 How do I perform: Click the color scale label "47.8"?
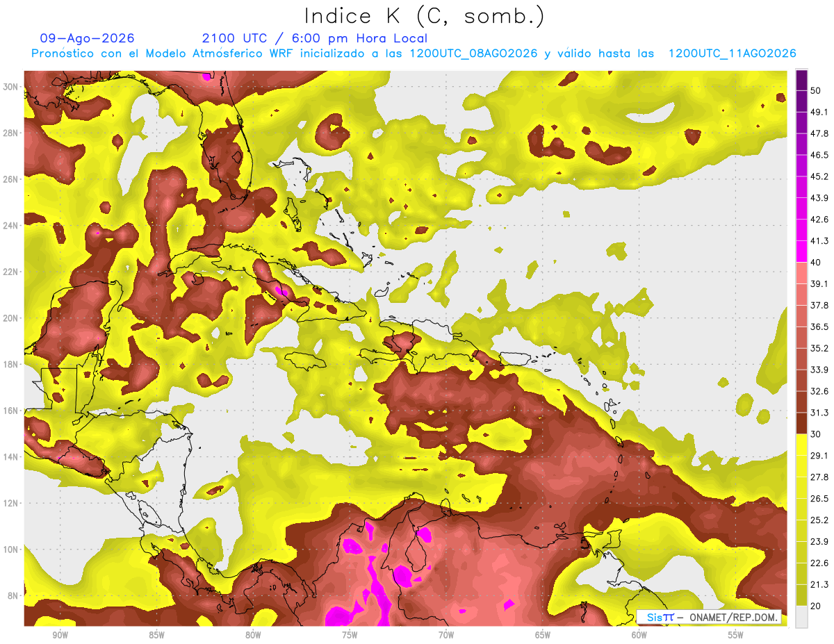coord(819,133)
